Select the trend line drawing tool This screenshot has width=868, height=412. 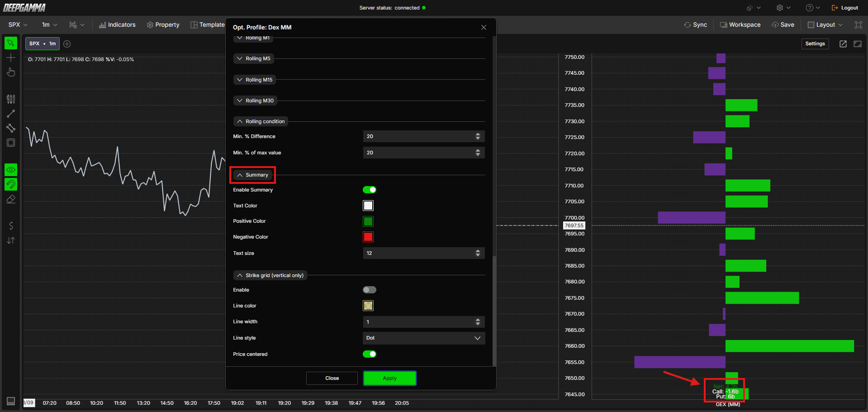point(11,114)
